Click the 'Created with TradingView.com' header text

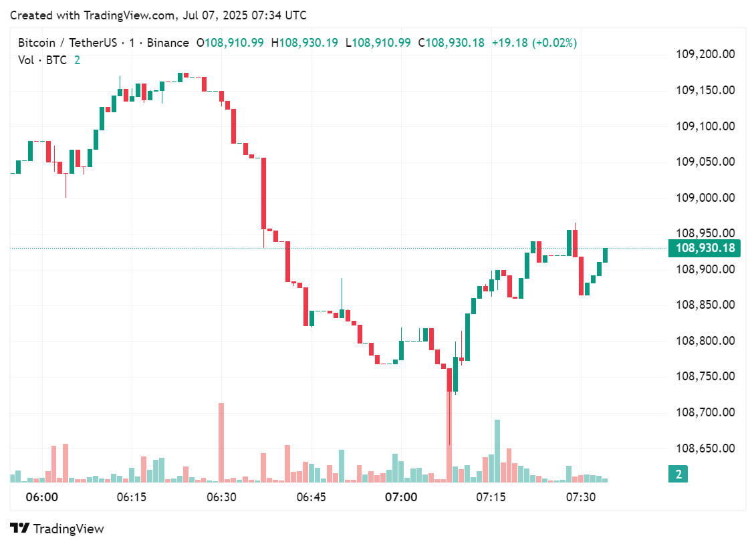coord(158,15)
